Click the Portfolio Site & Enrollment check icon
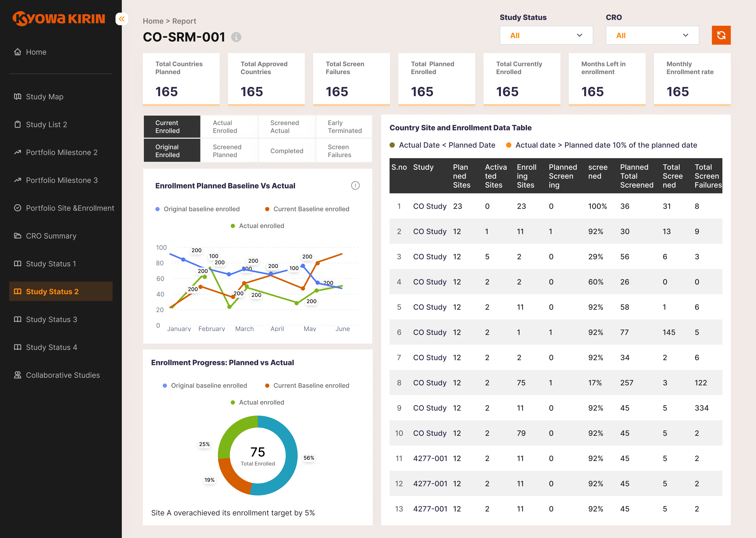 click(x=18, y=208)
